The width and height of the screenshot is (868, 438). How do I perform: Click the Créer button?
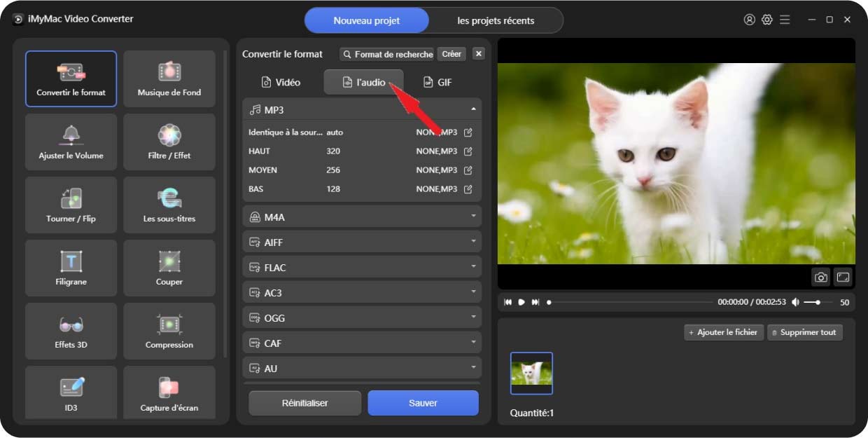(x=451, y=54)
